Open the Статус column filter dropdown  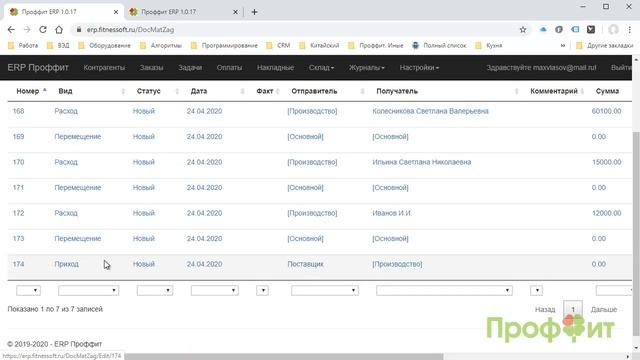(155, 290)
